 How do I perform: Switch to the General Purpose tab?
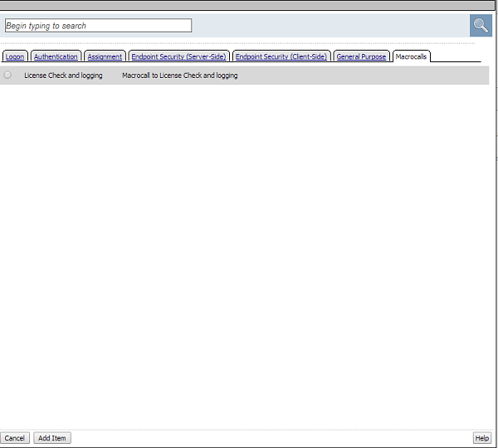[x=361, y=56]
